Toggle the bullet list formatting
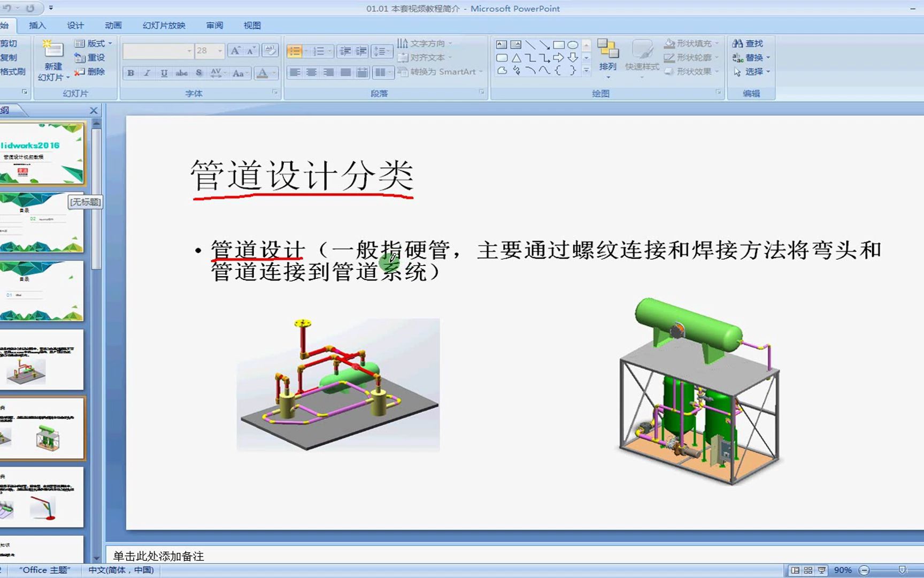The height and width of the screenshot is (578, 924). pos(295,51)
